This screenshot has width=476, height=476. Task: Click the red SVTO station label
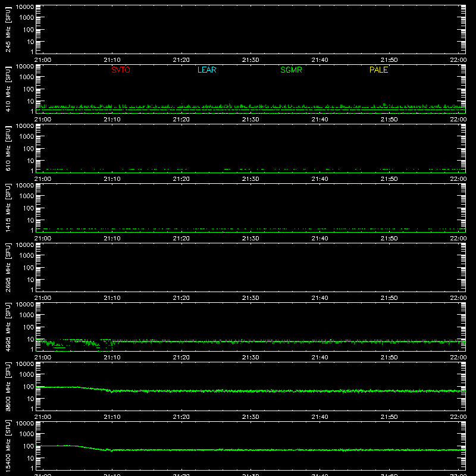(x=121, y=70)
